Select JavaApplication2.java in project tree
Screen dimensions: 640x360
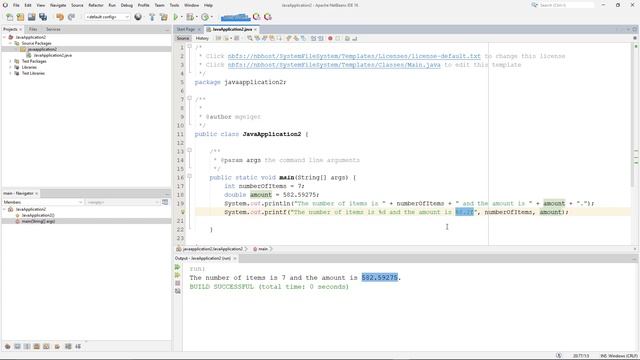tap(53, 55)
